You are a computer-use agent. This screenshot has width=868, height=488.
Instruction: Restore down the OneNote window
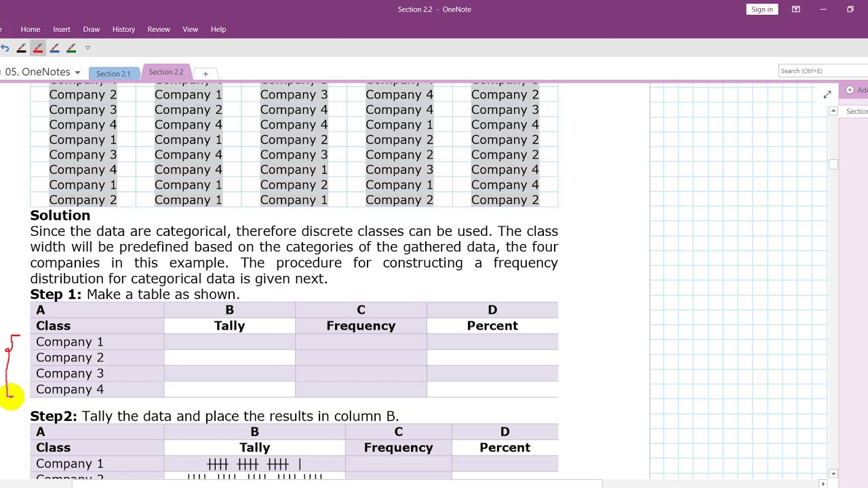pyautogui.click(x=850, y=9)
